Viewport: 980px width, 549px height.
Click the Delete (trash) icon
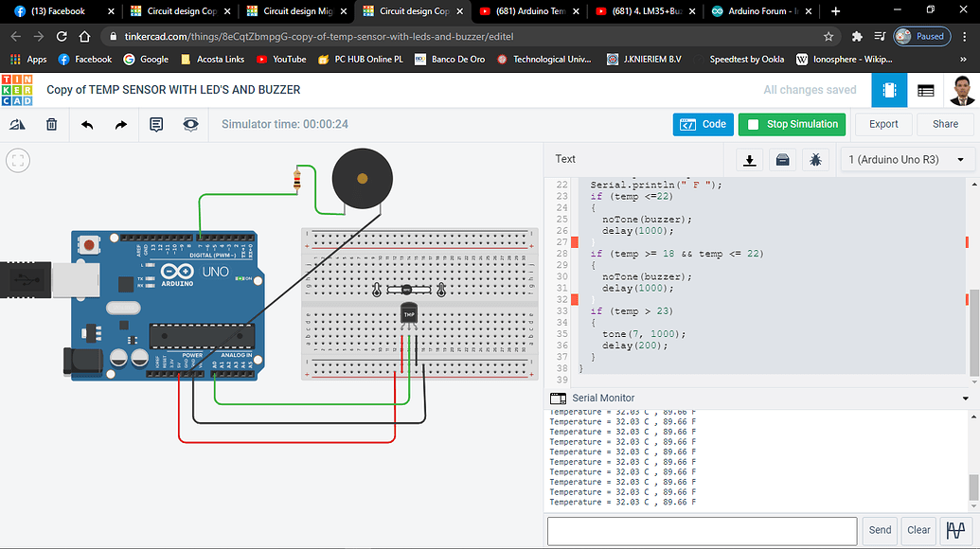(51, 124)
